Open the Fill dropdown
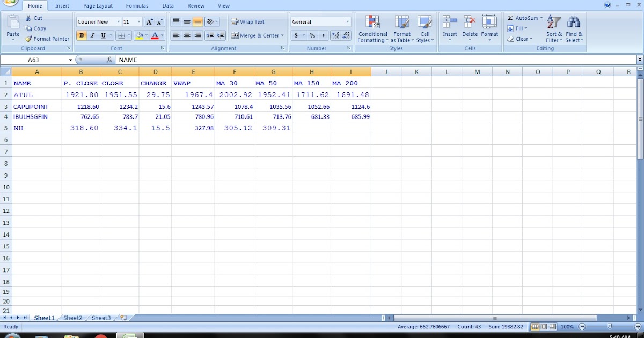 517,28
